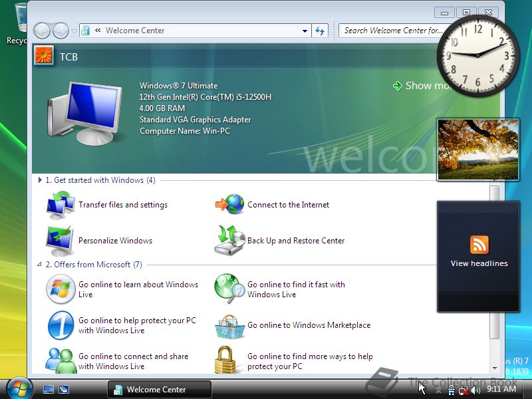This screenshot has width=532, height=399.
Task: Click the Windows Marketplace basket icon
Action: tap(229, 327)
